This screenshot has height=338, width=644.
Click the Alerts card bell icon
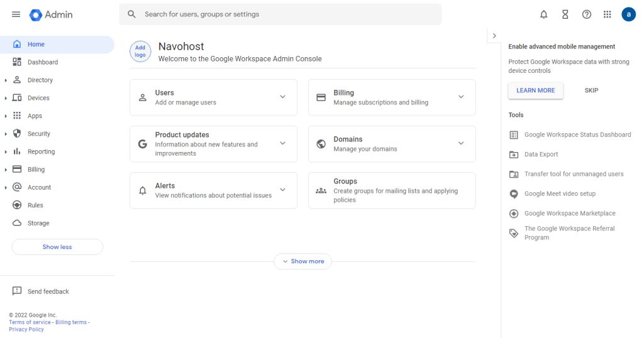point(143,190)
